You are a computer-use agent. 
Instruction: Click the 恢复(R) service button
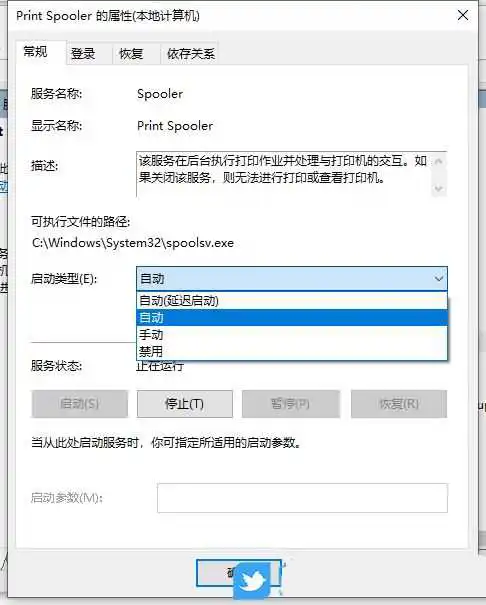point(399,404)
